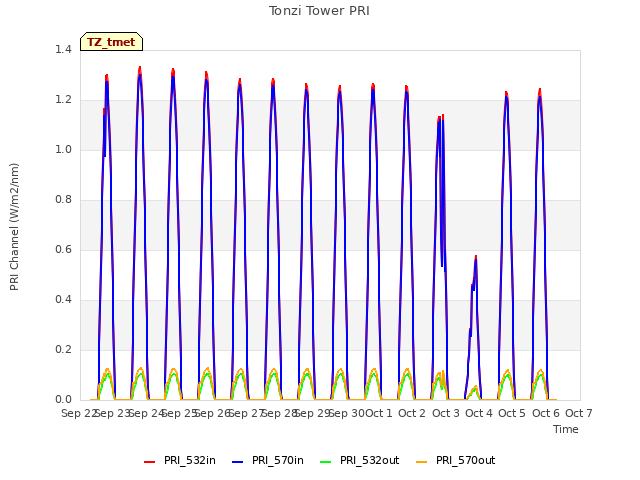Click the Oct 6 x-axis tick label
640x480 pixels.
tap(546, 413)
